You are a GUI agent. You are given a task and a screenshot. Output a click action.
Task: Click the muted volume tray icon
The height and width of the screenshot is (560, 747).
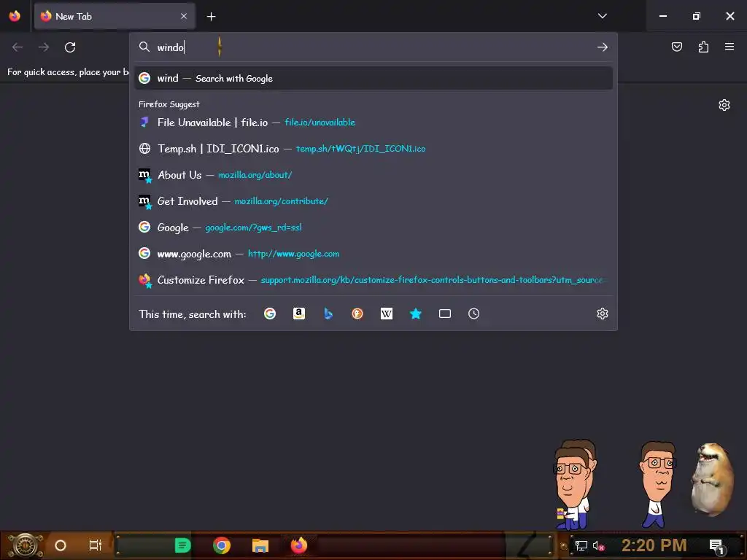598,546
